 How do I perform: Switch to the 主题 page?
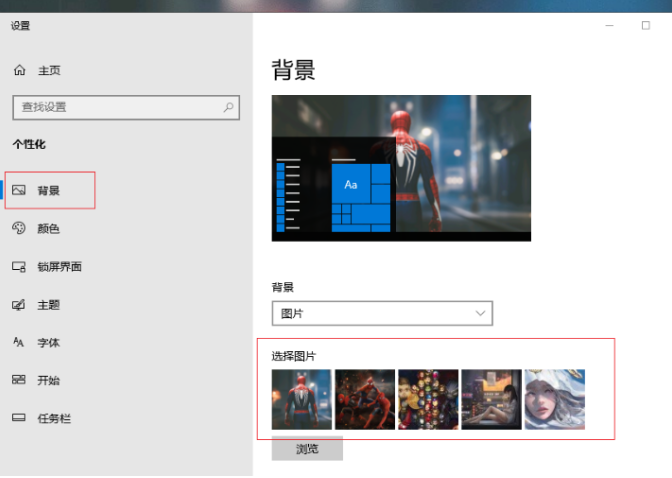pyautogui.click(x=48, y=305)
